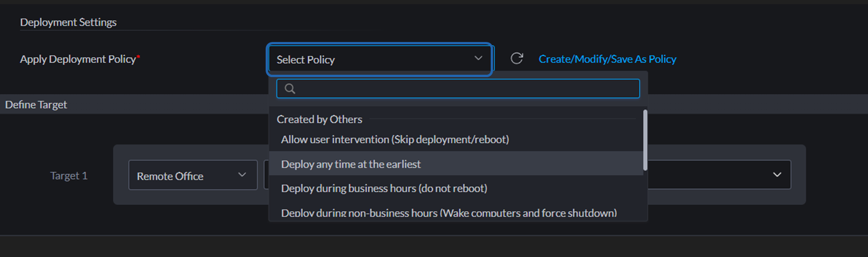
Task: Click the Created by Others group header
Action: 319,120
